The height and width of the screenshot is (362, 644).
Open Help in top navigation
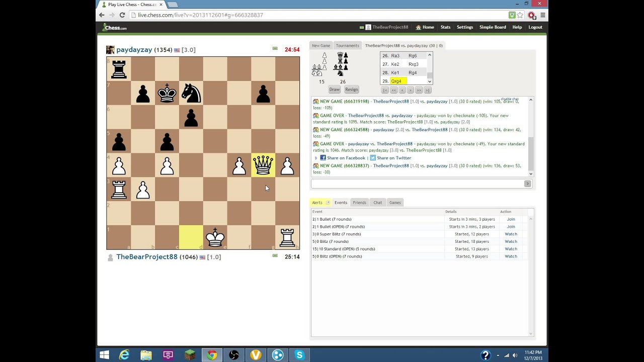(x=517, y=27)
